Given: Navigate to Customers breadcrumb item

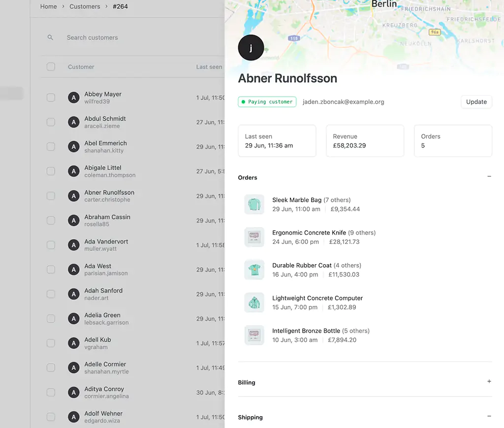Looking at the screenshot, I should pyautogui.click(x=85, y=6).
